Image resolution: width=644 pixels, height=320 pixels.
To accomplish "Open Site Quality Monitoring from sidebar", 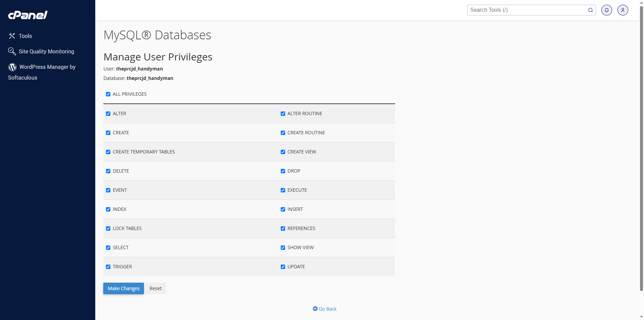I will [x=46, y=51].
